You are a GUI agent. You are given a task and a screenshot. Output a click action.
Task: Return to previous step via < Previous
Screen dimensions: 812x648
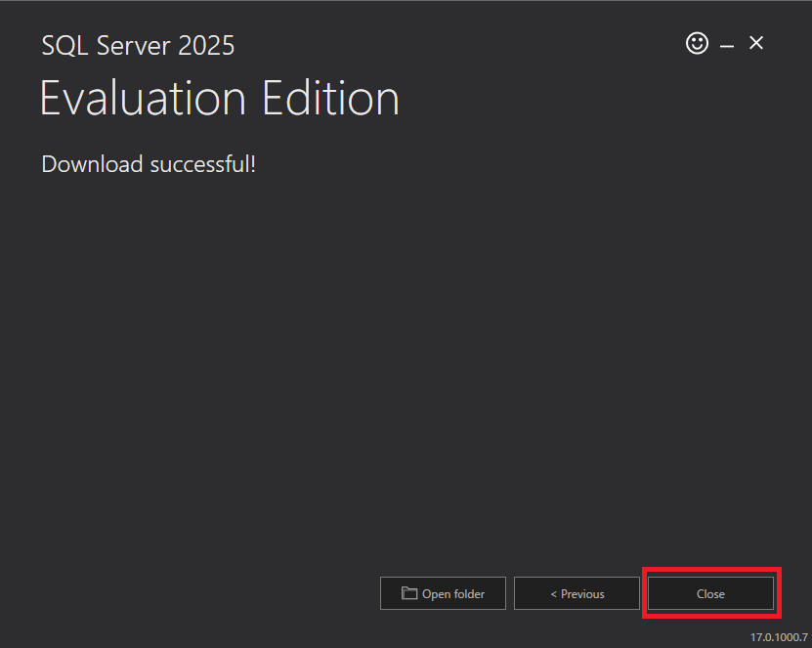click(x=577, y=593)
